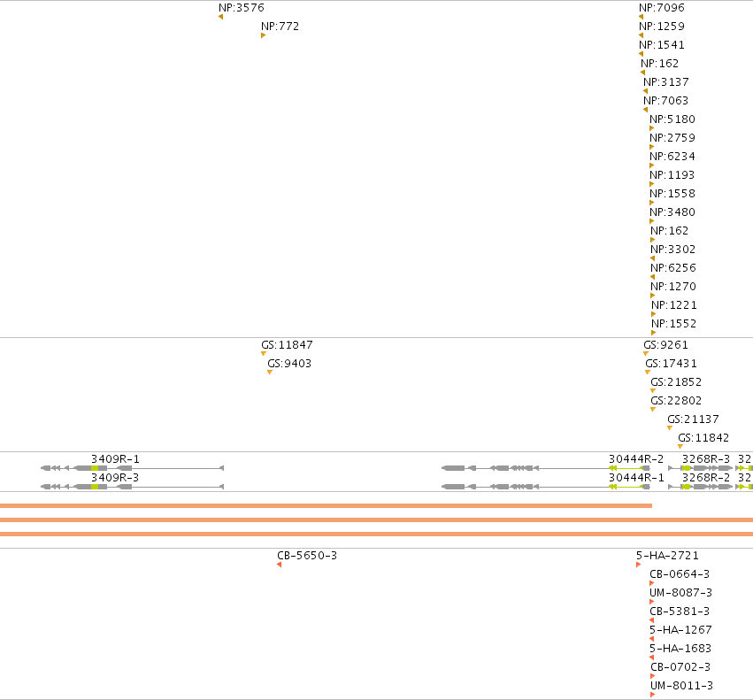Click the NP:6234 label
The height and width of the screenshot is (700, 753).
click(x=672, y=157)
